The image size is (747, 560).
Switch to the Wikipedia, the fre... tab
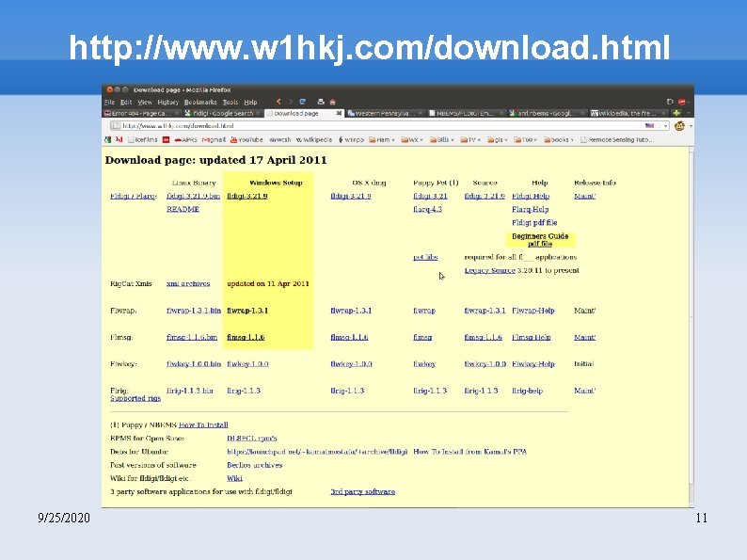click(x=628, y=114)
